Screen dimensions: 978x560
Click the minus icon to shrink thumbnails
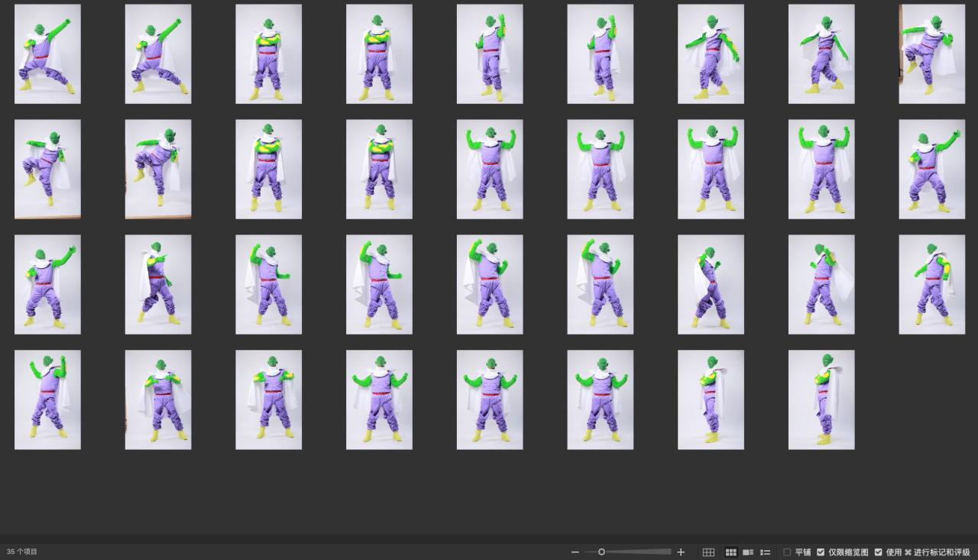pyautogui.click(x=575, y=552)
